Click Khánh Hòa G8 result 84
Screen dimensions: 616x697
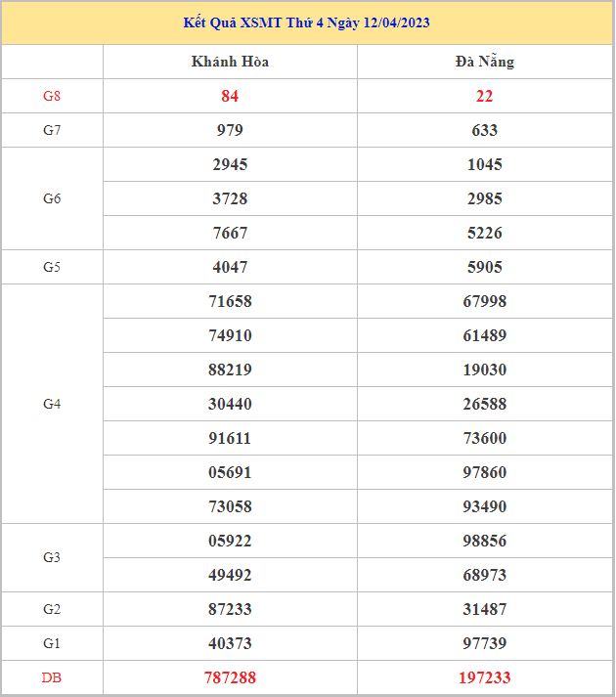click(x=230, y=96)
